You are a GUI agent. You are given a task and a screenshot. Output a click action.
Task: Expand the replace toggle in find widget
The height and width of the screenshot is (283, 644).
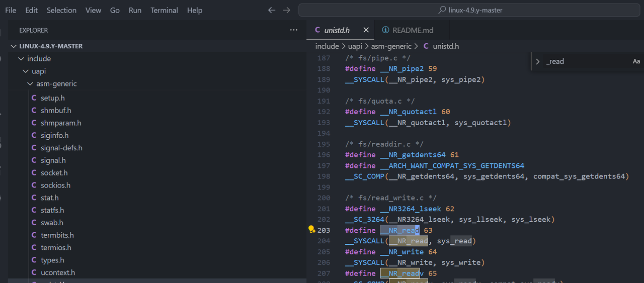click(x=538, y=61)
